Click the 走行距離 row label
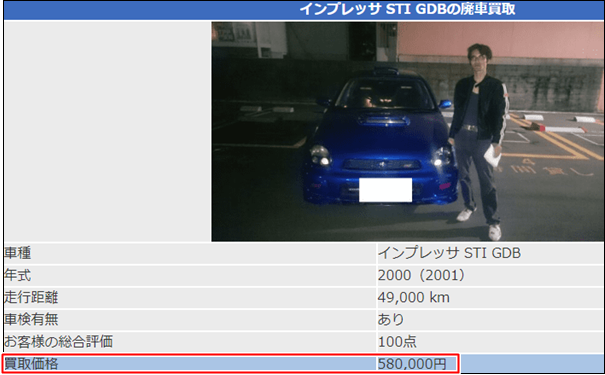 31,297
